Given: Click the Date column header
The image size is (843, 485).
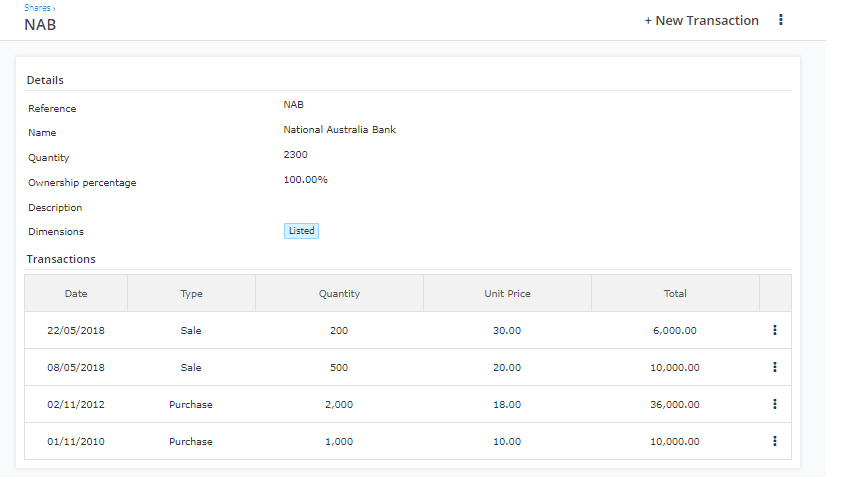Looking at the screenshot, I should 76,294.
